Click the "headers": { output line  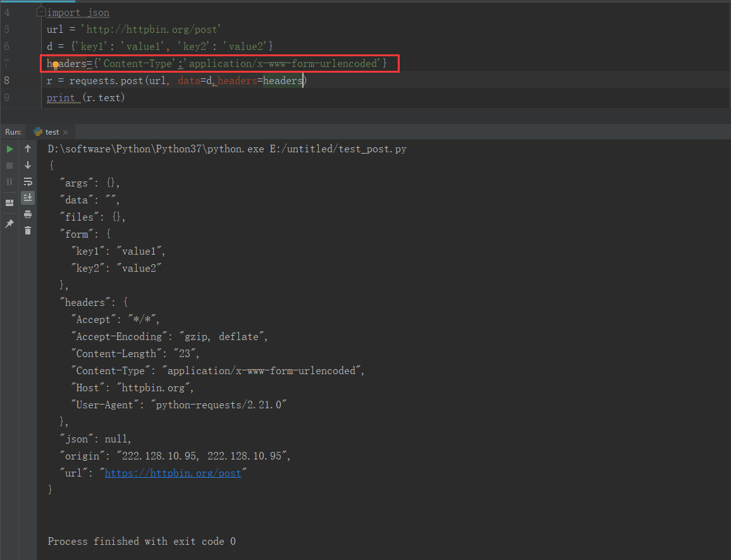coord(94,303)
